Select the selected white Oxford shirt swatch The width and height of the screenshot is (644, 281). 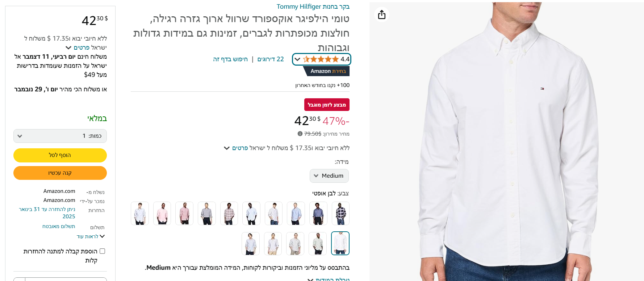click(x=340, y=243)
